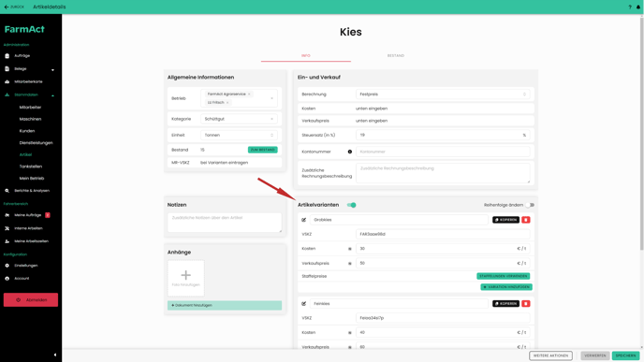Click Dokument hinzufügen button

point(225,305)
